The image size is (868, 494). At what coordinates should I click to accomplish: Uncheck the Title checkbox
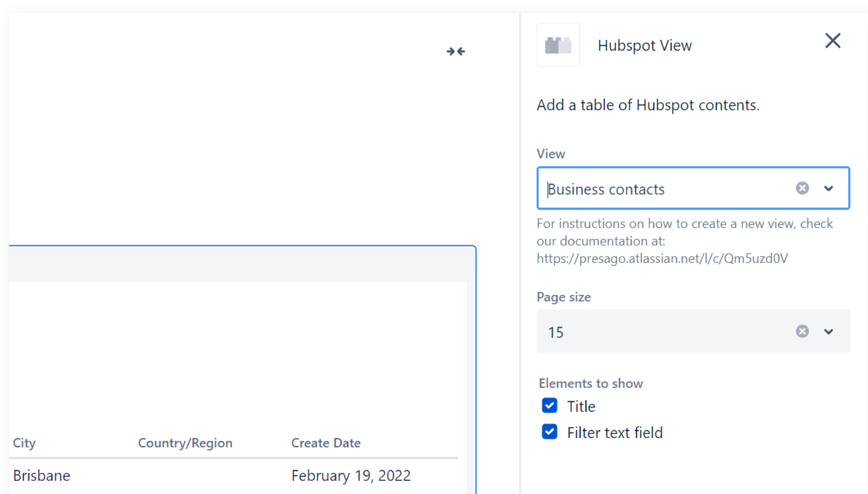point(549,406)
